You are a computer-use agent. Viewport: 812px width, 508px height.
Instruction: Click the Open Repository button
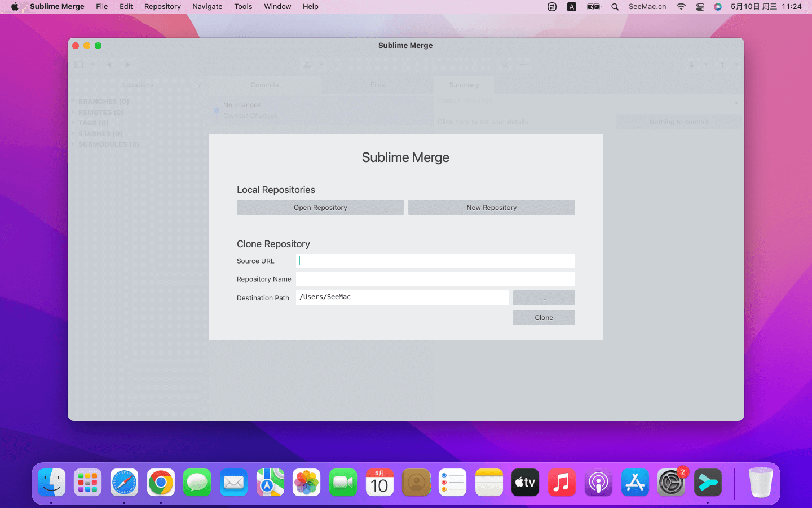320,208
